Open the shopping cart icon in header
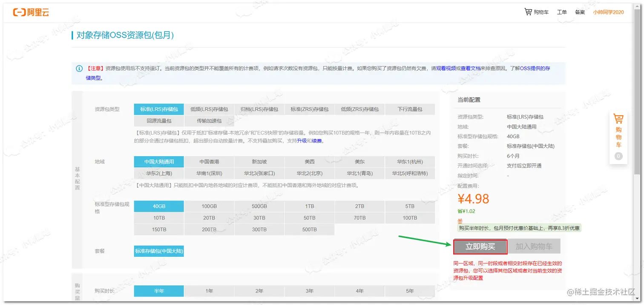Image resolution: width=644 pixels, height=305 pixels. tap(528, 12)
